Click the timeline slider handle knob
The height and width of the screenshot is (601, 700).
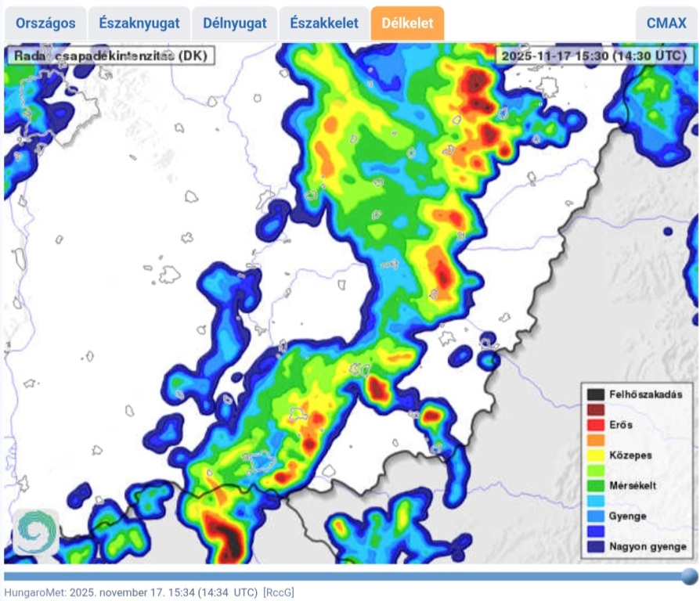coord(688,577)
